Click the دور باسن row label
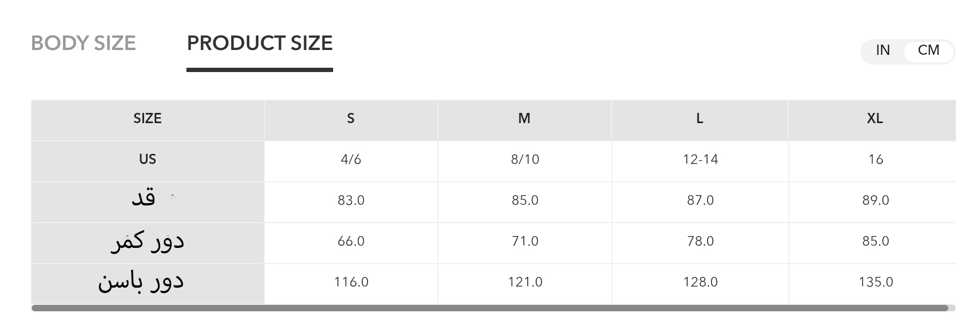980x314 pixels. point(141,282)
